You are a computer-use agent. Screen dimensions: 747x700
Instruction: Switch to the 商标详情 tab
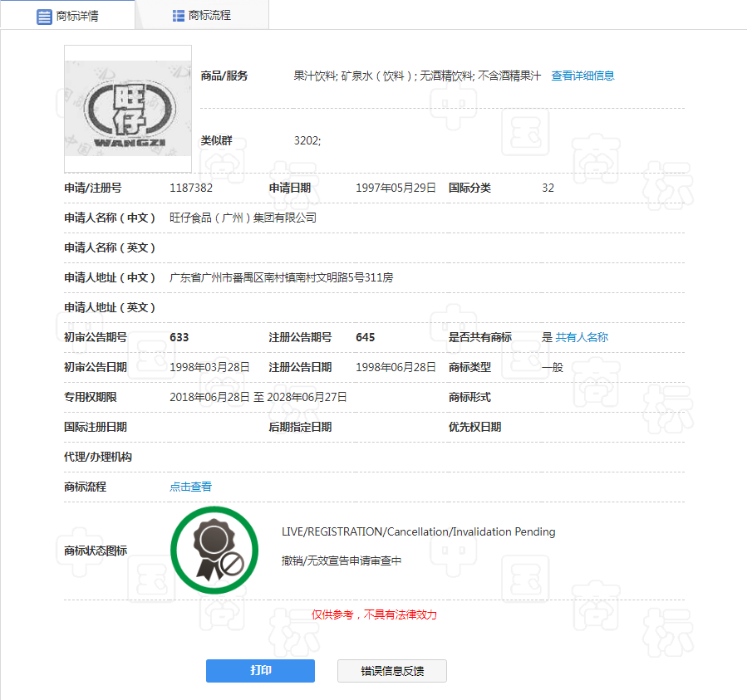(x=67, y=15)
